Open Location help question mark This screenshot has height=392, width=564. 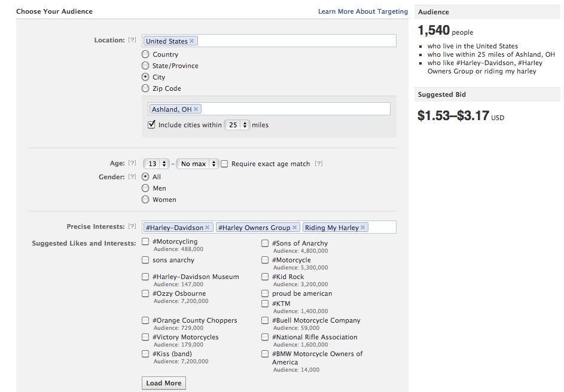132,39
